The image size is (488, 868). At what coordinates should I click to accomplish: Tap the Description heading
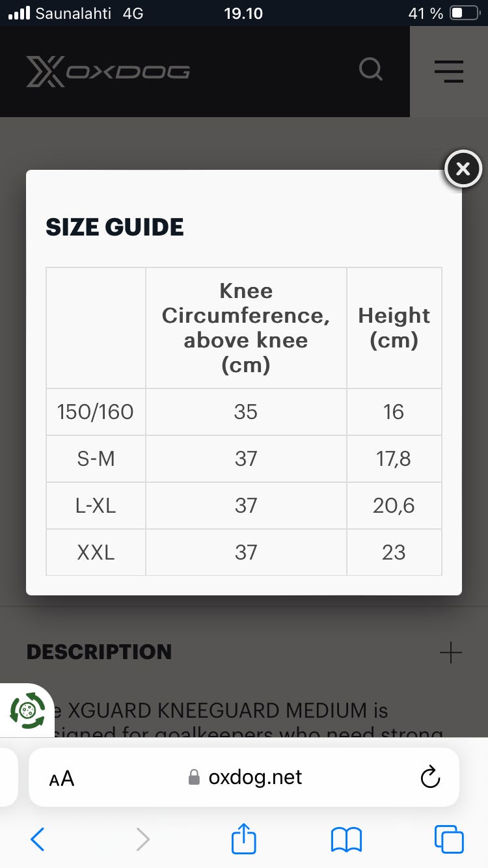99,652
